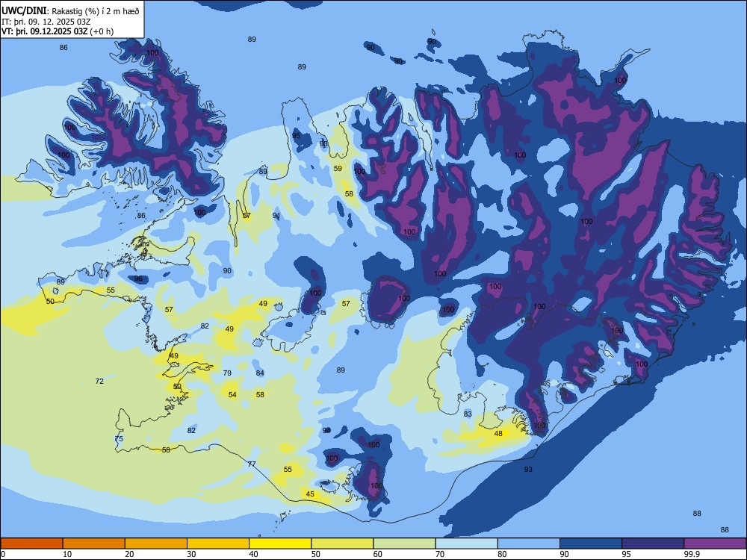
Task: Select the medium blue 80–90 legend swatch
Action: tap(529, 544)
